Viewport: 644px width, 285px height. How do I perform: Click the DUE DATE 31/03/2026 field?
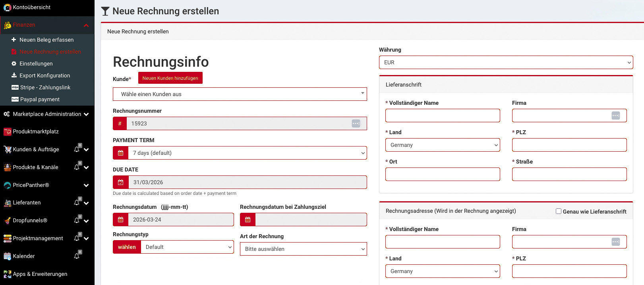coord(247,182)
